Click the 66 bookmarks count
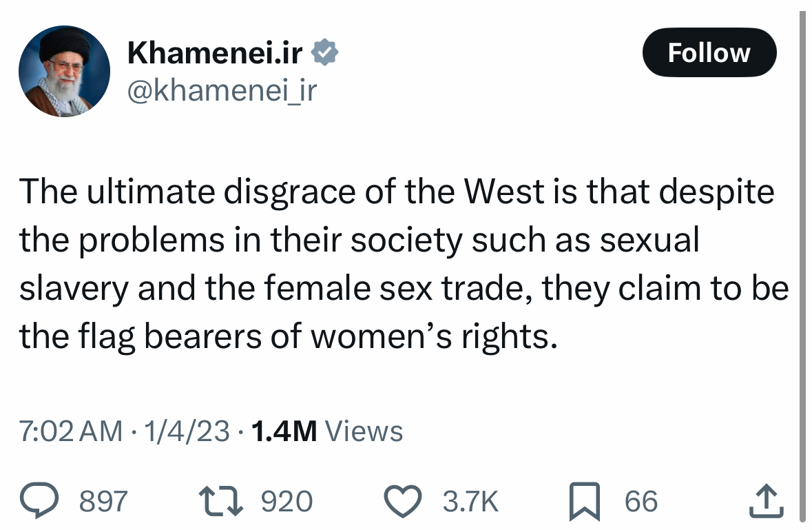This screenshot has height=530, width=812. coord(641,501)
